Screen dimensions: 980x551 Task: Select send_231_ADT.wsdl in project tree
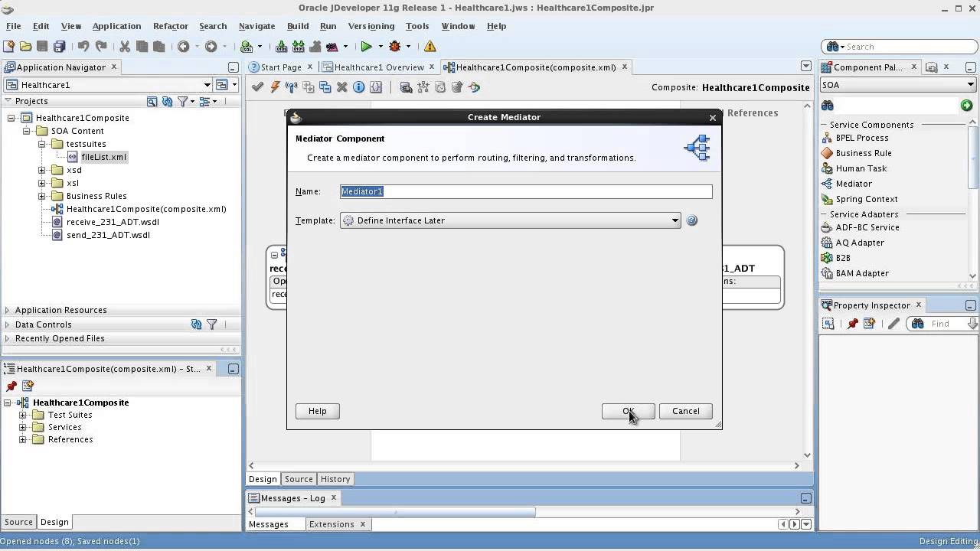point(108,235)
